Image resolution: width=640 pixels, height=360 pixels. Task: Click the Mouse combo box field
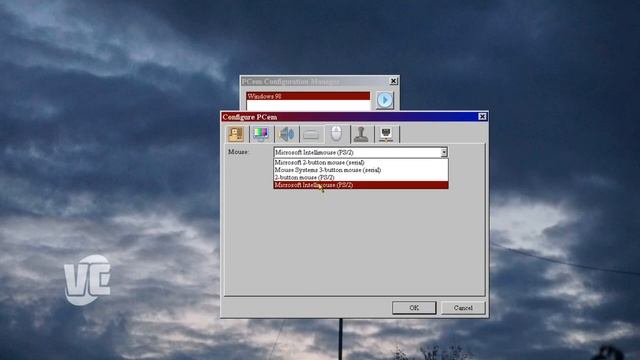[360, 152]
